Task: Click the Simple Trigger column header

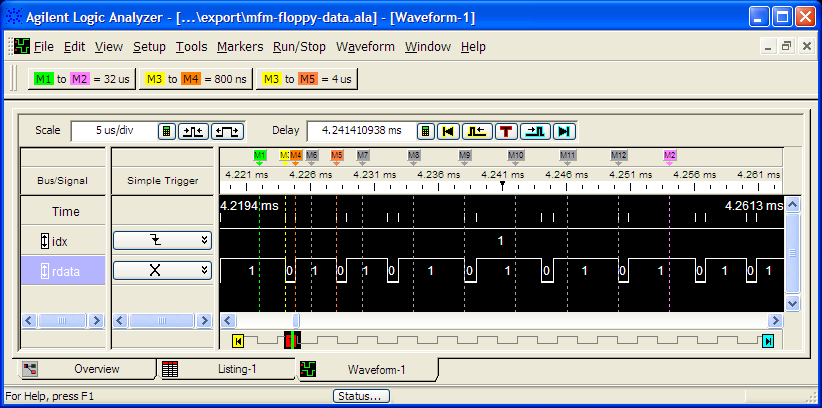Action: click(x=163, y=181)
